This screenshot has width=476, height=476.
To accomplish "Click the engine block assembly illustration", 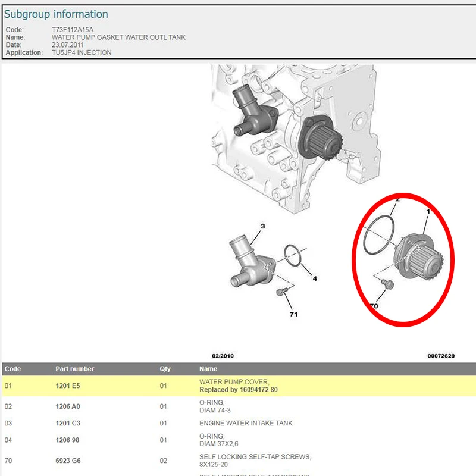I will [296, 138].
